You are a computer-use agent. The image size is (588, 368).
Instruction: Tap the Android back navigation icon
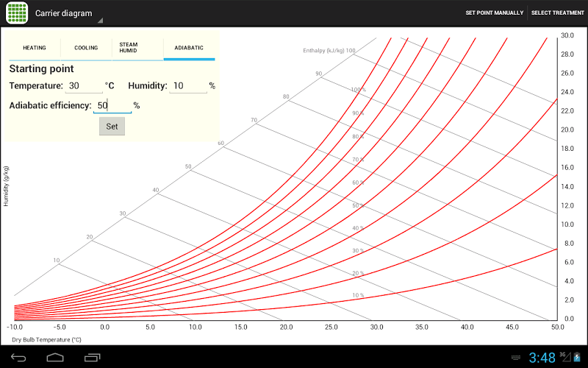coord(18,357)
